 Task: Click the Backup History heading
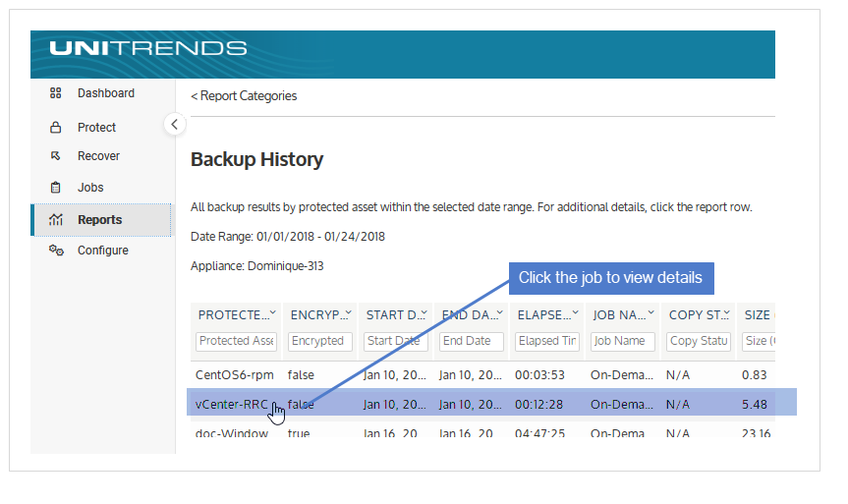(x=256, y=159)
